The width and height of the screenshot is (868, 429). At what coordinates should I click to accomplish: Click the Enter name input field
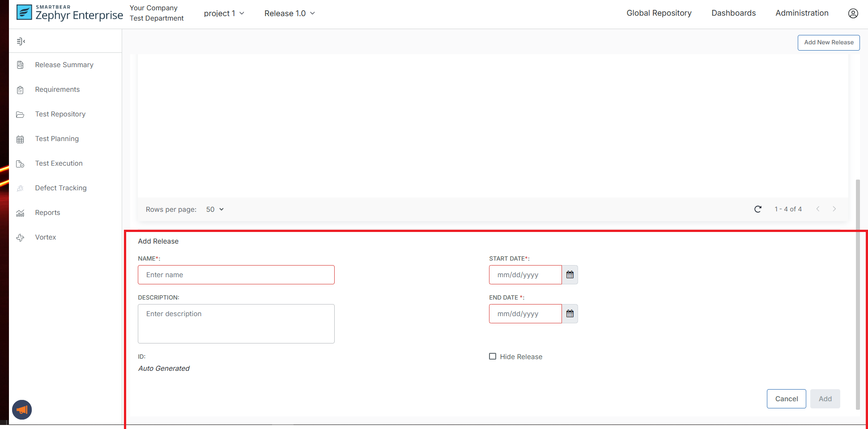[x=236, y=275]
